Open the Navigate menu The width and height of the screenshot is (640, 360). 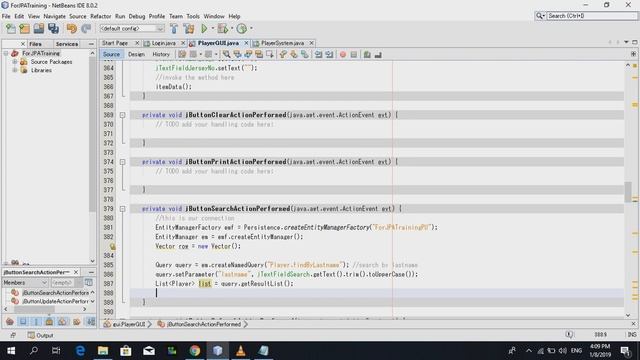54,16
